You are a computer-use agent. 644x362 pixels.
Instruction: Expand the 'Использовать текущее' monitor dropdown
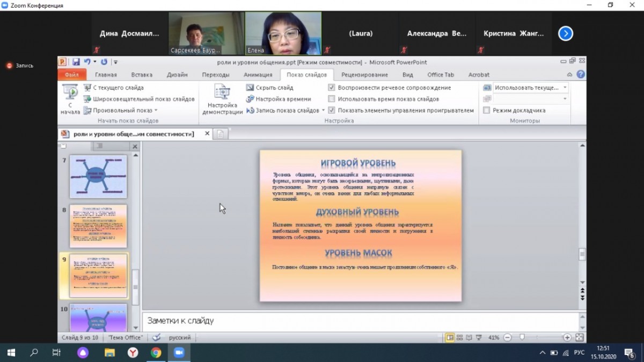565,88
